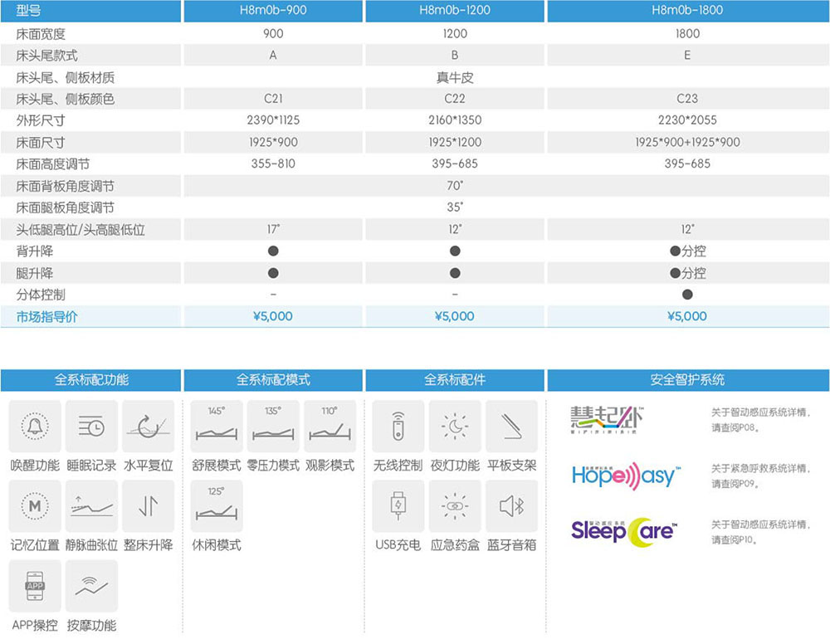Select the 整床升降 arrows icon
The height and width of the screenshot is (644, 830).
149,506
